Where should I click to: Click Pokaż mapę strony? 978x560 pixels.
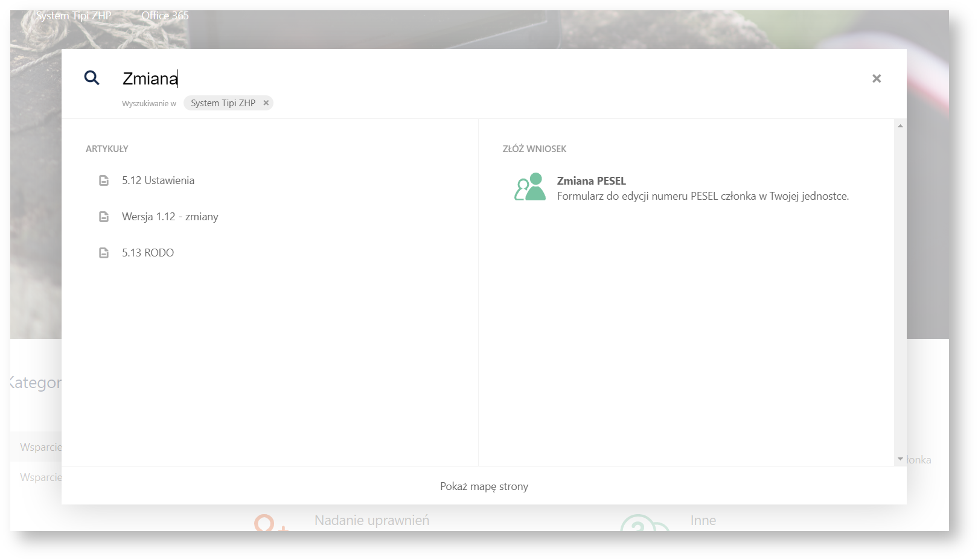click(x=484, y=486)
